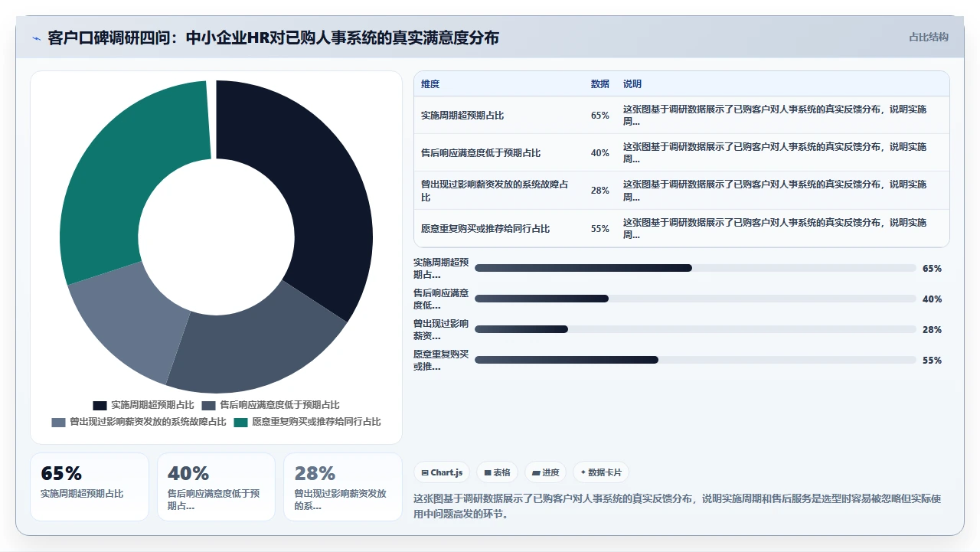The height and width of the screenshot is (552, 980).
Task: Click table cell 售后响应满意度低于预期占比
Action: coord(481,153)
